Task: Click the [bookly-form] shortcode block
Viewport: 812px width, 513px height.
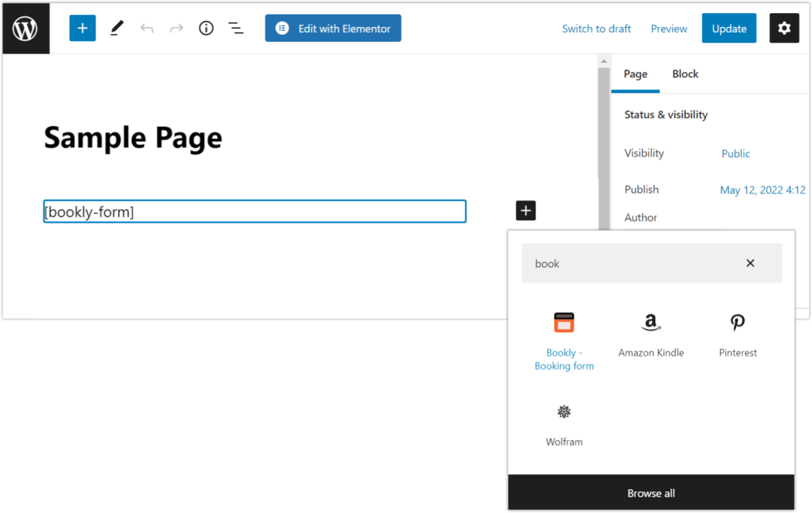Action: 254,211
